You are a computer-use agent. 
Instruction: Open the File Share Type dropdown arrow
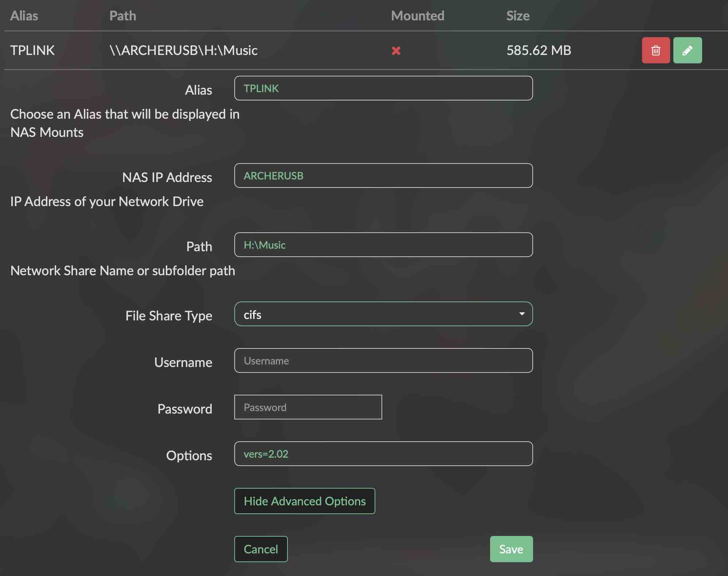(x=522, y=314)
